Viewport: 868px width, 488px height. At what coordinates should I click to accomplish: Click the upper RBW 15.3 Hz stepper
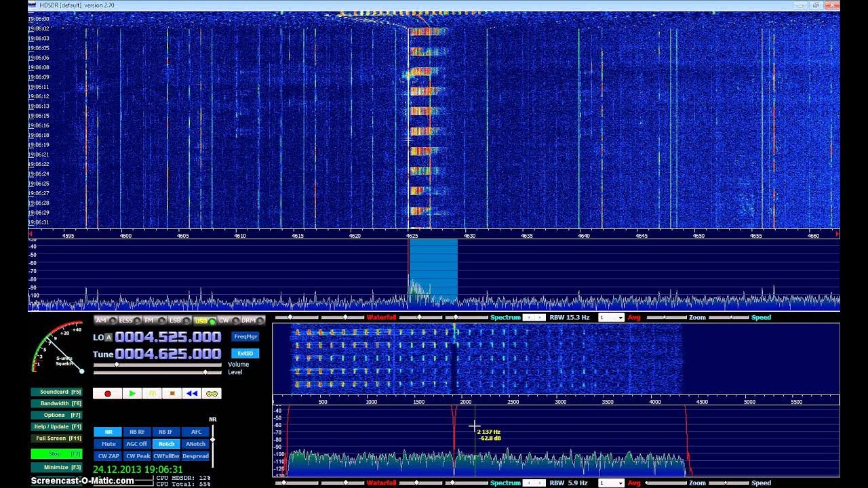[534, 317]
